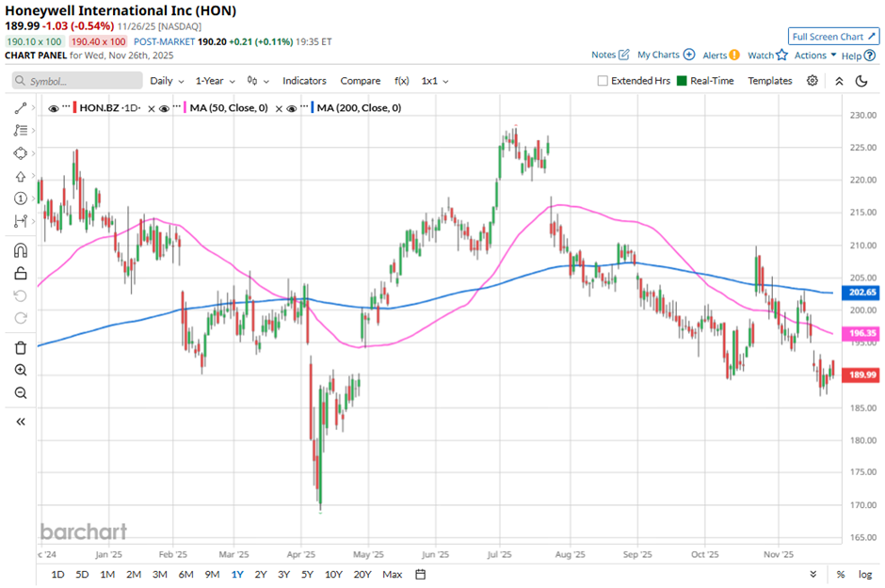This screenshot has height=588, width=885.
Task: Toggle visibility of MA (200, Close, 0)
Action: click(293, 108)
